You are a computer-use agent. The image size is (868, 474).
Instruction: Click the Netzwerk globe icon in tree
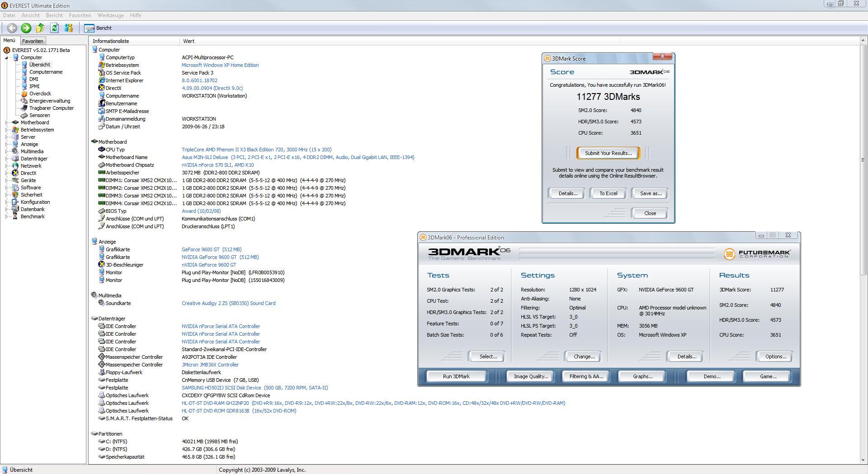15,166
